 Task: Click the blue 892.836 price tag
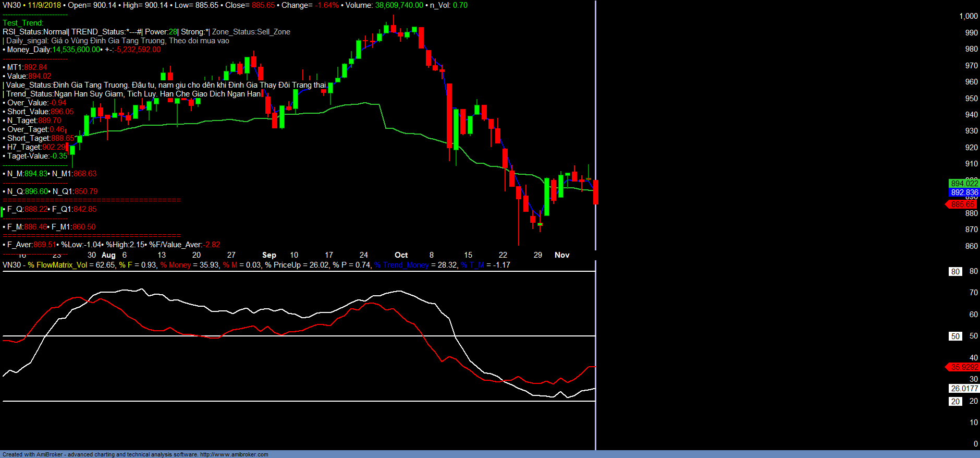(964, 192)
